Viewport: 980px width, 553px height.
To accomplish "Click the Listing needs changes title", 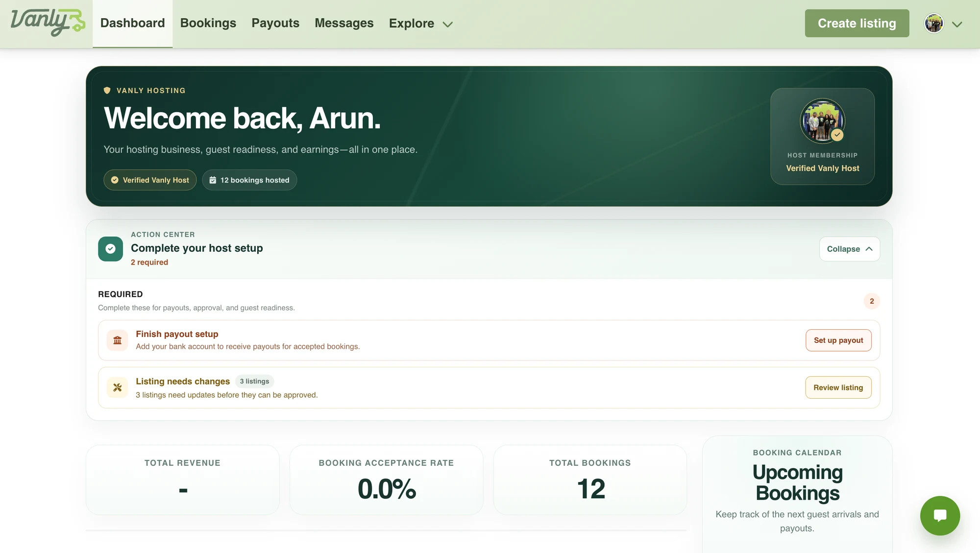I will tap(183, 382).
